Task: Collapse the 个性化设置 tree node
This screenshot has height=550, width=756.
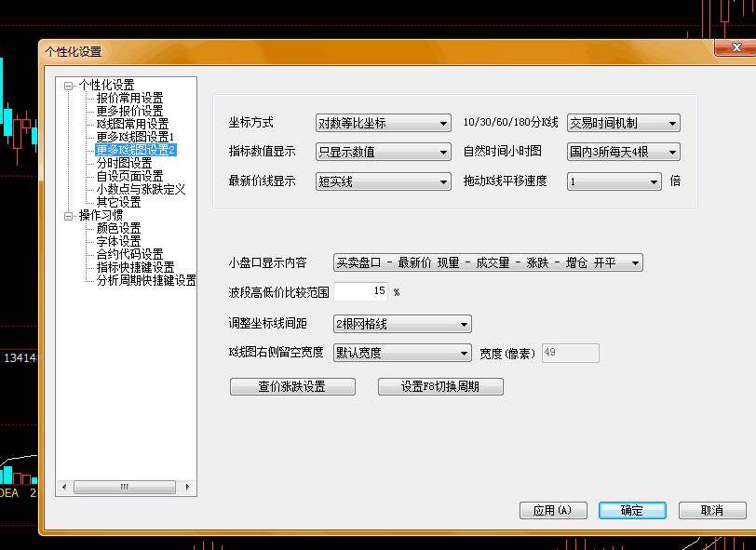Action: 68,86
